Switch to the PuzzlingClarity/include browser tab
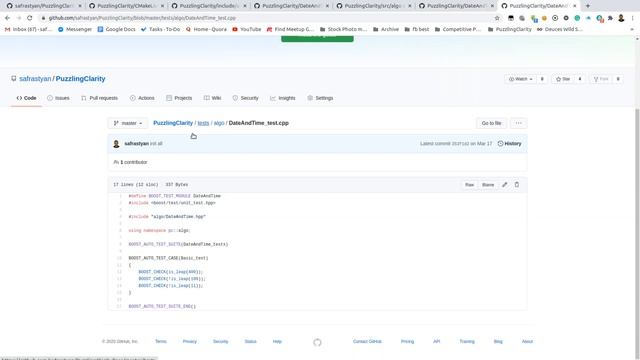Screen dimensions: 640x360 (209, 6)
